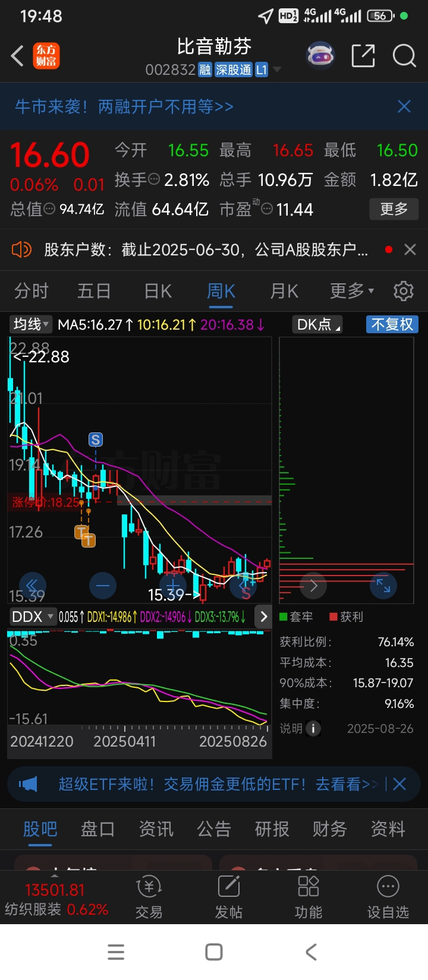The height and width of the screenshot is (980, 428).
Task: Open the DDX indicator dropdown
Action: [33, 617]
